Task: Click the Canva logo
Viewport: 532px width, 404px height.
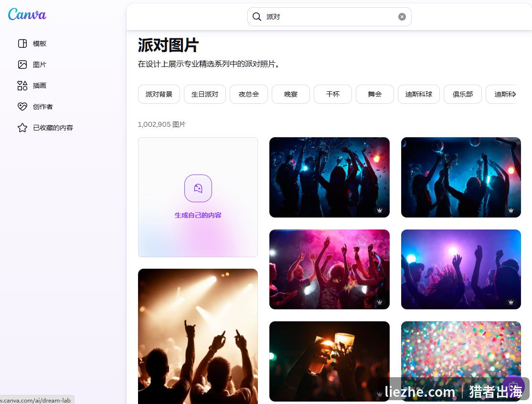Action: click(27, 14)
